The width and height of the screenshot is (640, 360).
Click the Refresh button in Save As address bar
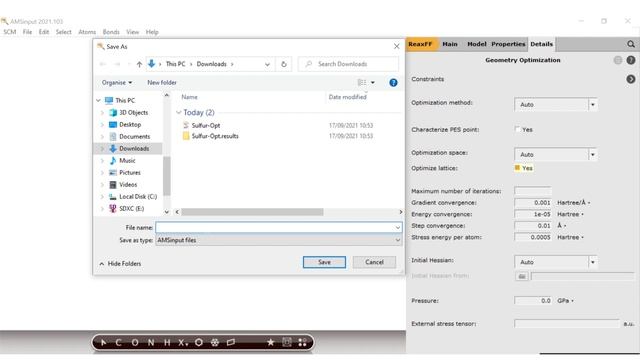coord(284,64)
